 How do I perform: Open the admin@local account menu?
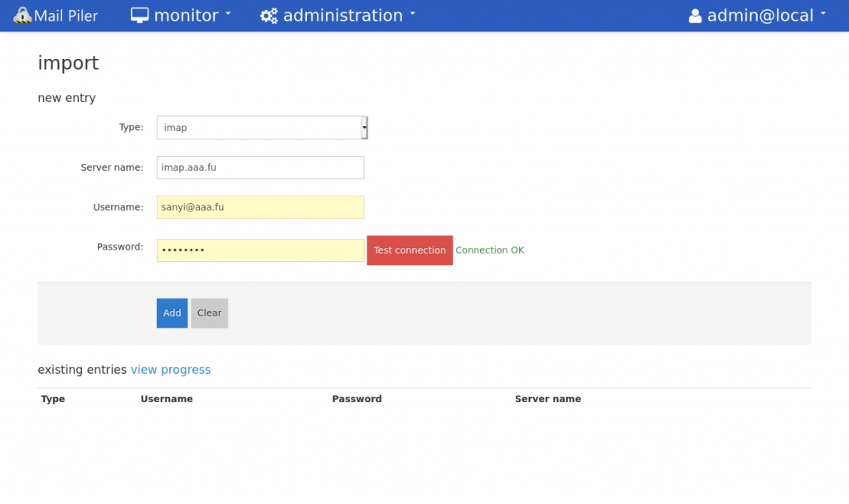[x=757, y=15]
